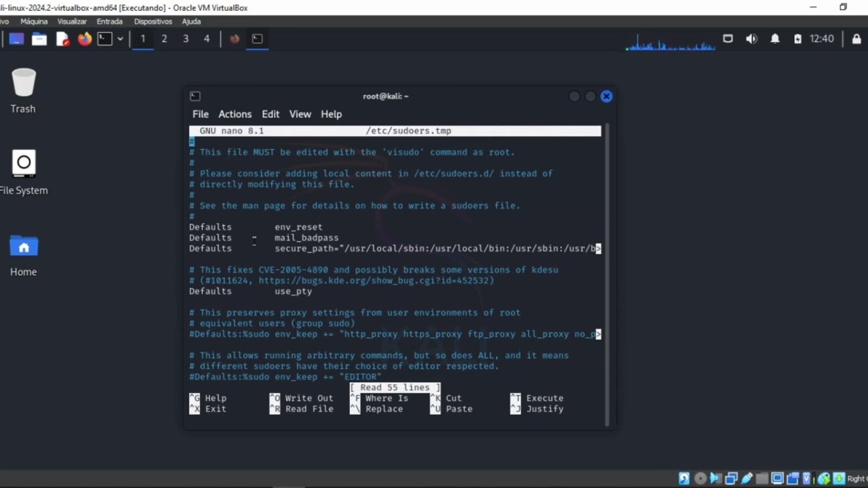Expand the terminal launcher dropdown arrow

pos(120,39)
